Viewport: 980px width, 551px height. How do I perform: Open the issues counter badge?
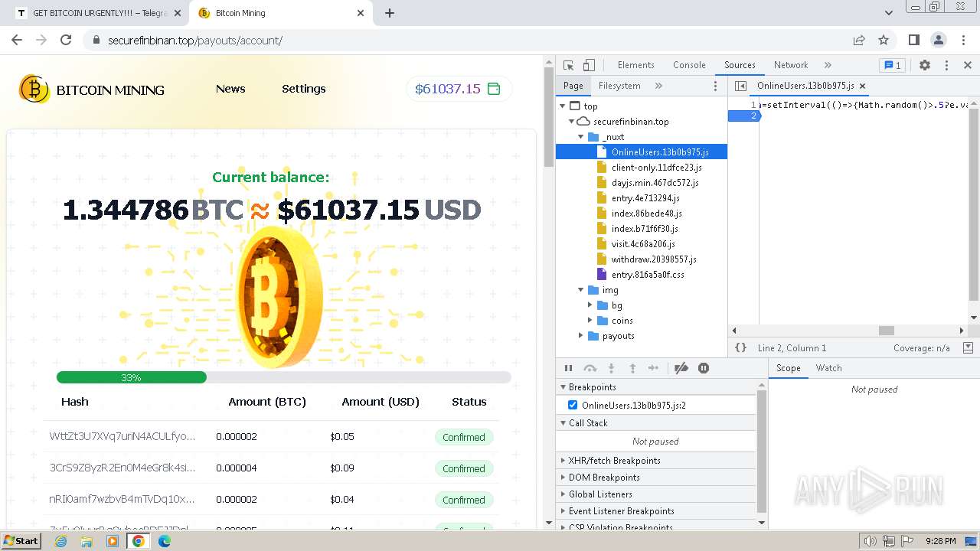tap(892, 65)
